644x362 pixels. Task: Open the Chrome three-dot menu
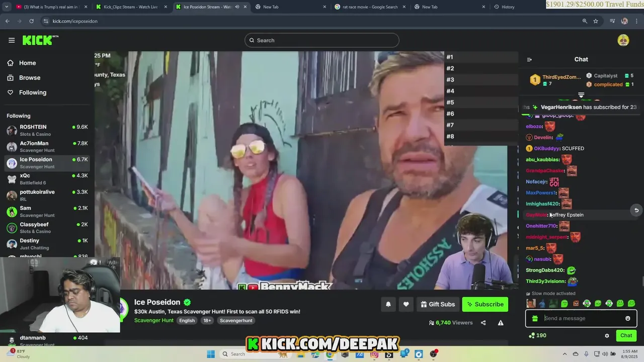tap(636, 21)
